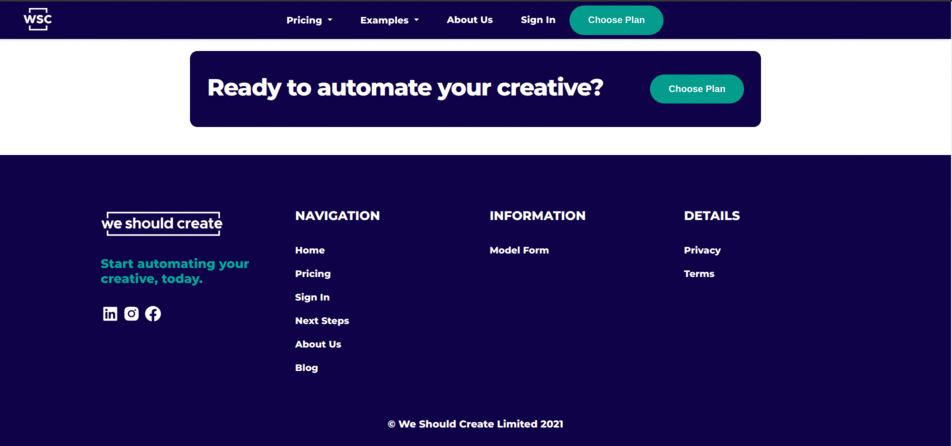Open the Model Form link

click(x=519, y=250)
